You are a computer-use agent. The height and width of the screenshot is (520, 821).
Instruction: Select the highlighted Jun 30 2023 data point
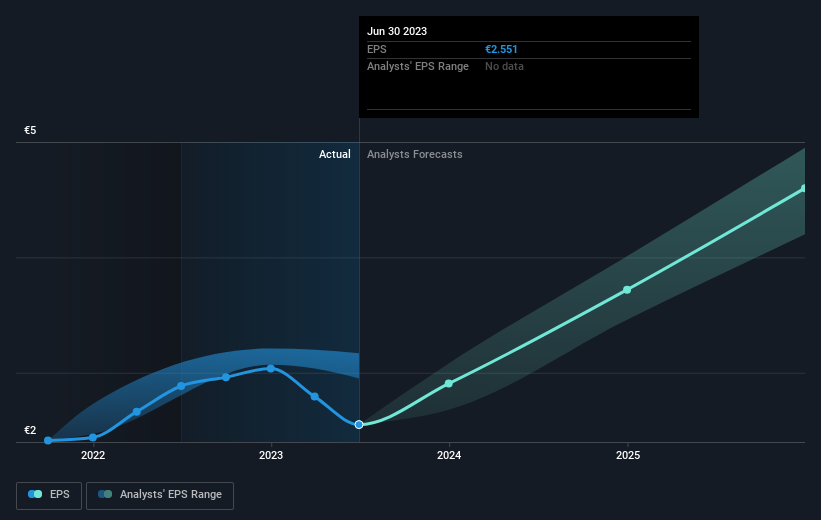pos(359,425)
